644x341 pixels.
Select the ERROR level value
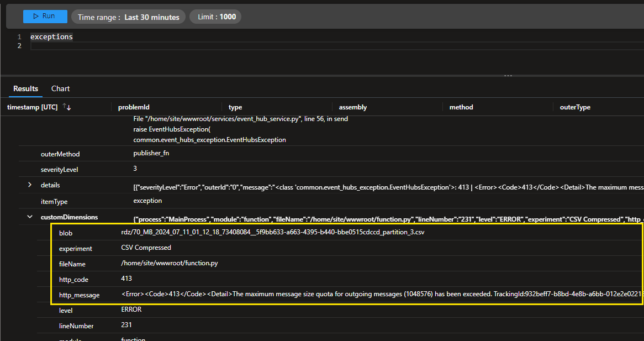coord(131,310)
